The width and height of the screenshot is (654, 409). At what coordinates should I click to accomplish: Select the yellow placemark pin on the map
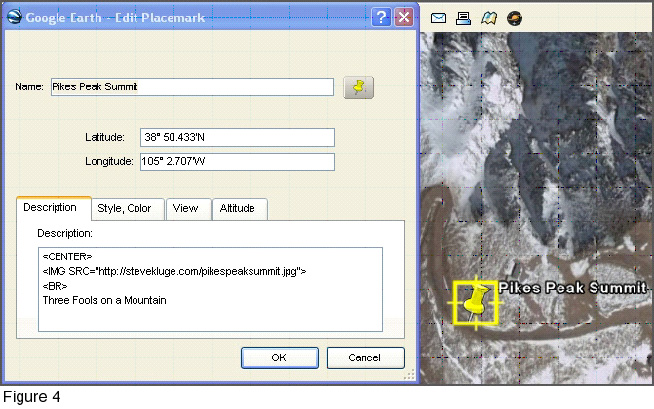(475, 303)
